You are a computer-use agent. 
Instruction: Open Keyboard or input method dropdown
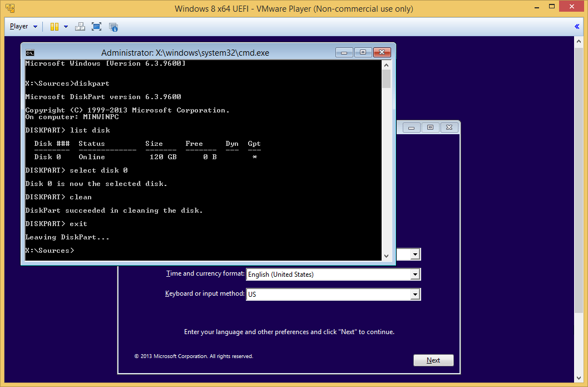[x=415, y=295]
